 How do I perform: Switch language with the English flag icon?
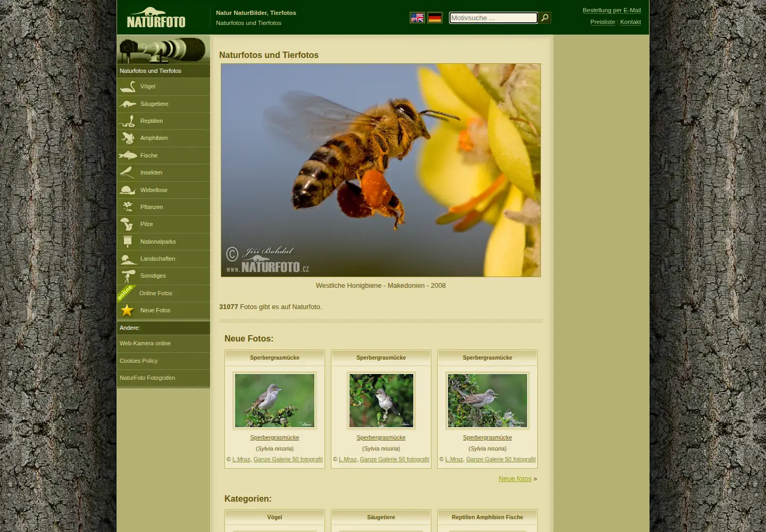(417, 18)
